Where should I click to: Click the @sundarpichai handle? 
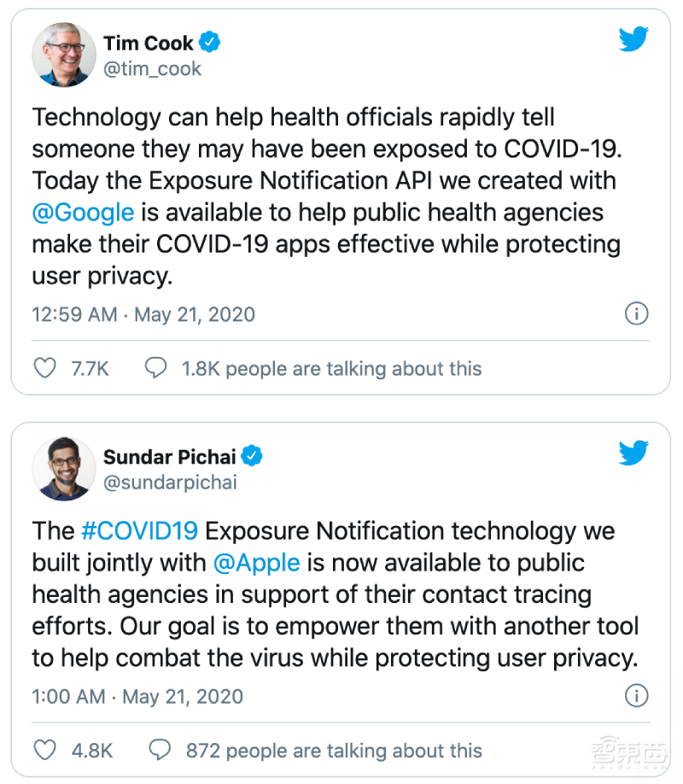[170, 483]
